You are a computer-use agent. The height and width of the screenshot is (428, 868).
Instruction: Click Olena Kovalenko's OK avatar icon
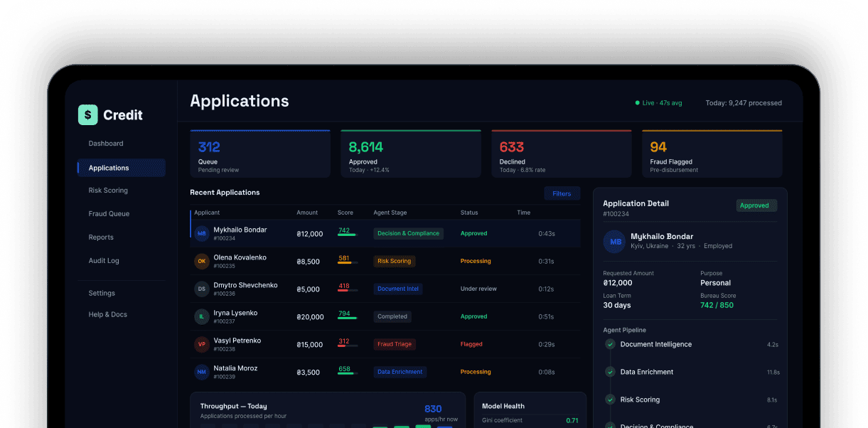tap(202, 261)
